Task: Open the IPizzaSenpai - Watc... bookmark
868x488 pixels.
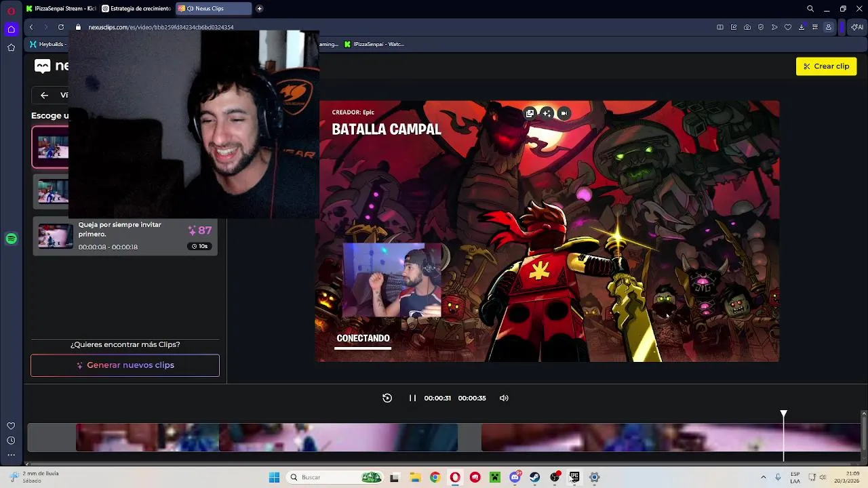Action: click(x=374, y=44)
